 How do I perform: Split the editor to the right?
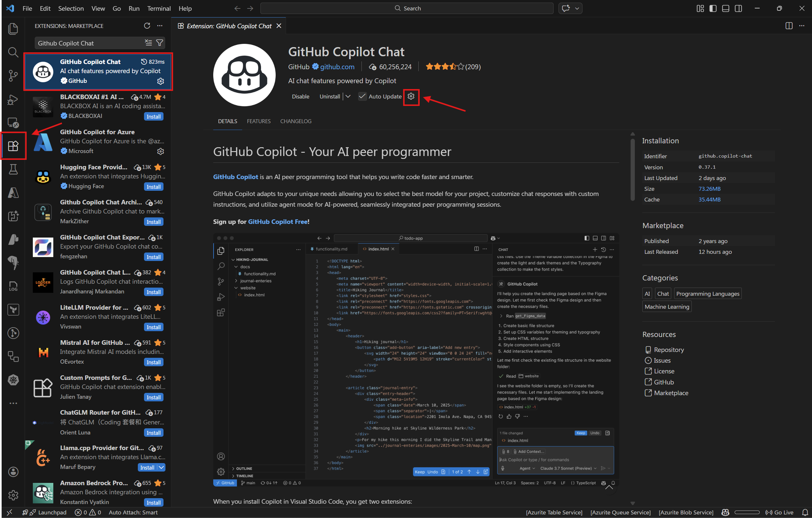pyautogui.click(x=789, y=26)
